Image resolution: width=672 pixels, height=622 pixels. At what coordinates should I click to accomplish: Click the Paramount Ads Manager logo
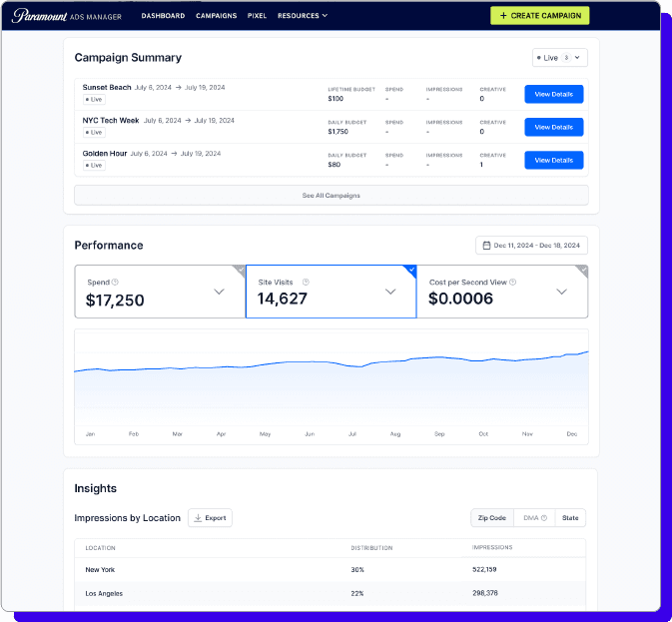(67, 16)
